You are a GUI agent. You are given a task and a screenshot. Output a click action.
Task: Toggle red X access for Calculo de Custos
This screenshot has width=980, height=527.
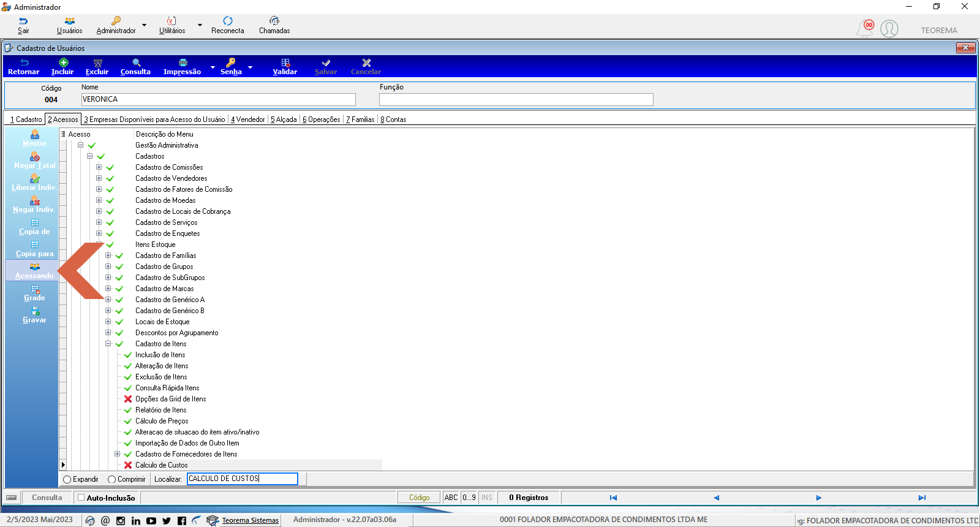(x=128, y=465)
